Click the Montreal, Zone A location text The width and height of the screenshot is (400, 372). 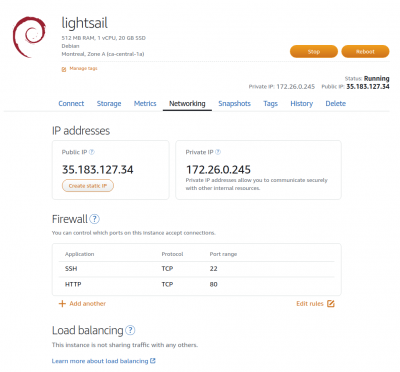[x=103, y=54]
